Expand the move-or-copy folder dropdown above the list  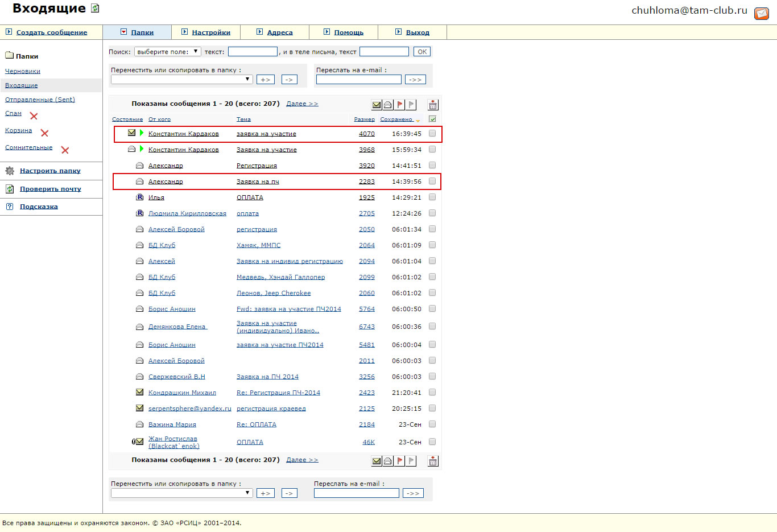182,80
